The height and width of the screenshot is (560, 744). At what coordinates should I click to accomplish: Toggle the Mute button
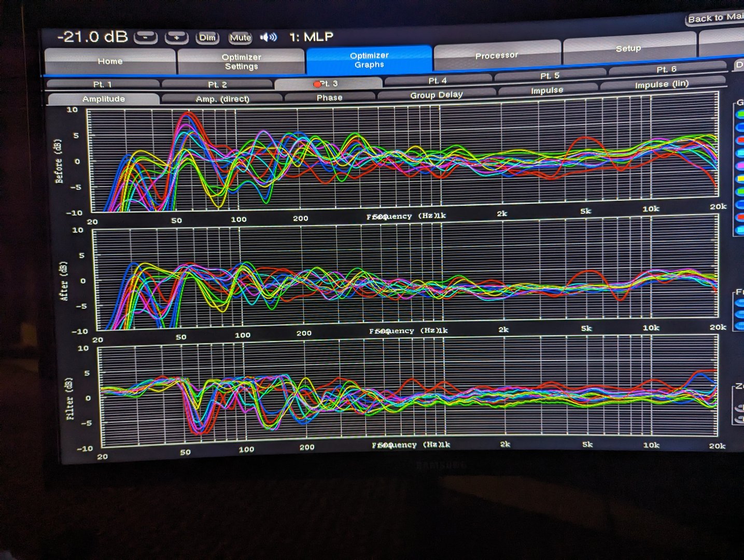pos(240,38)
